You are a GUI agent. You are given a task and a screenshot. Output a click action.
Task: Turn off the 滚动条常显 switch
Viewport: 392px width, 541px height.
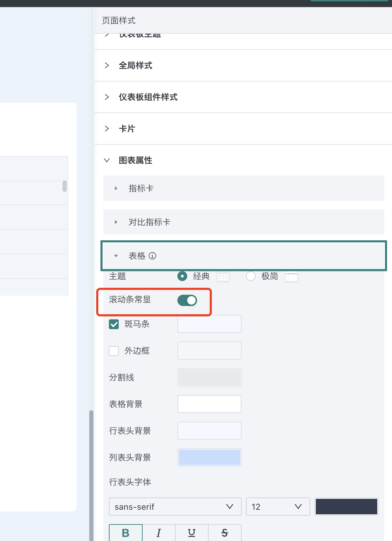[x=187, y=300]
